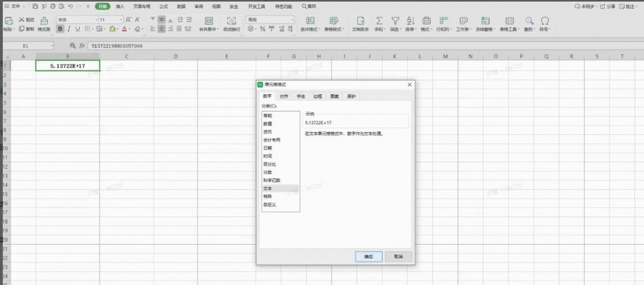The image size is (644, 285).
Task: Toggle Bold formatting
Action: [x=60, y=29]
